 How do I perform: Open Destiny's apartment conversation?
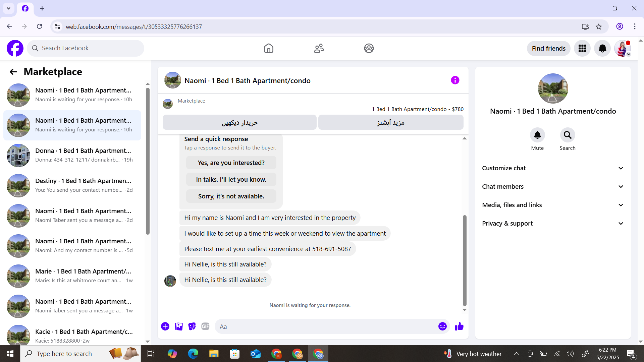(x=72, y=186)
